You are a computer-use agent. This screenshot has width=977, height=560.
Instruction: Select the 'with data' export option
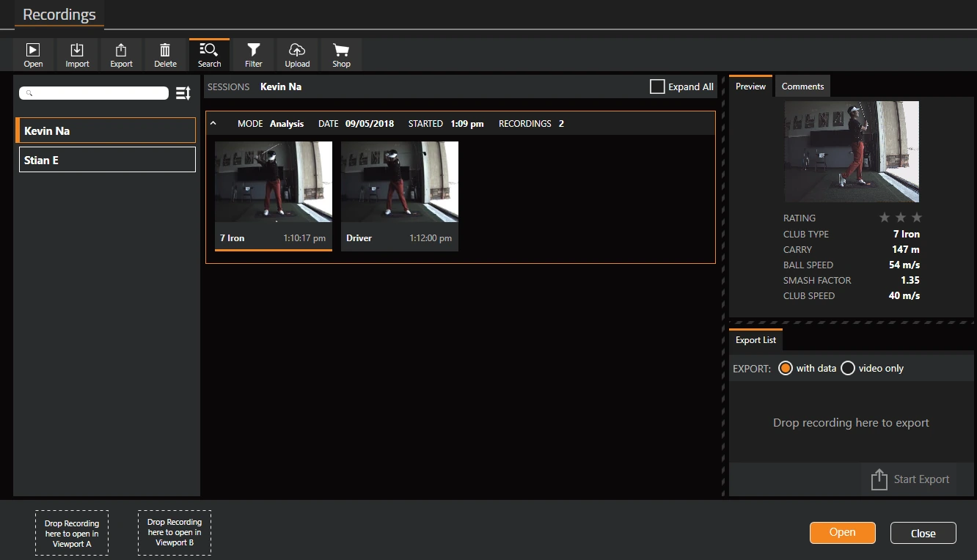click(x=785, y=368)
